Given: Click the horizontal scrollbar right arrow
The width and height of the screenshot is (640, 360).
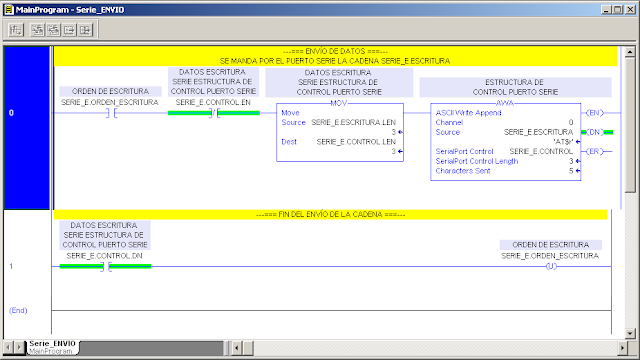Looking at the screenshot, I should click(x=622, y=348).
